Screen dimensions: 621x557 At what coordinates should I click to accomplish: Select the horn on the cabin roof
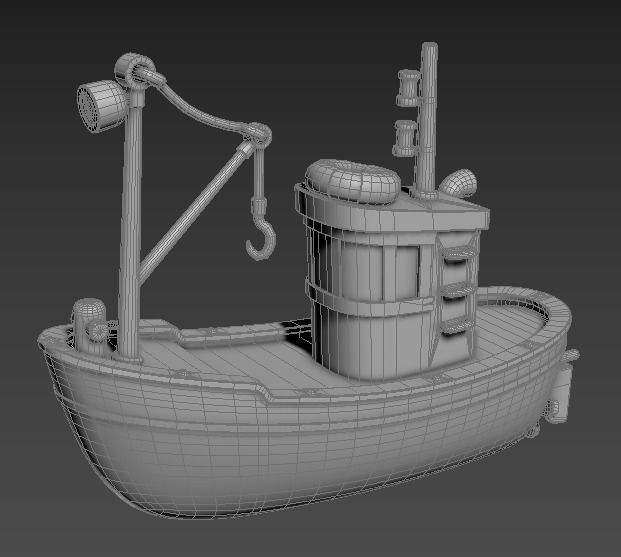(459, 183)
